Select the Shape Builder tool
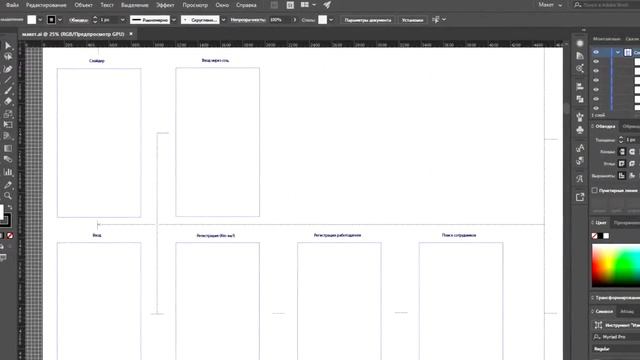The height and width of the screenshot is (360, 640). pos(8,136)
